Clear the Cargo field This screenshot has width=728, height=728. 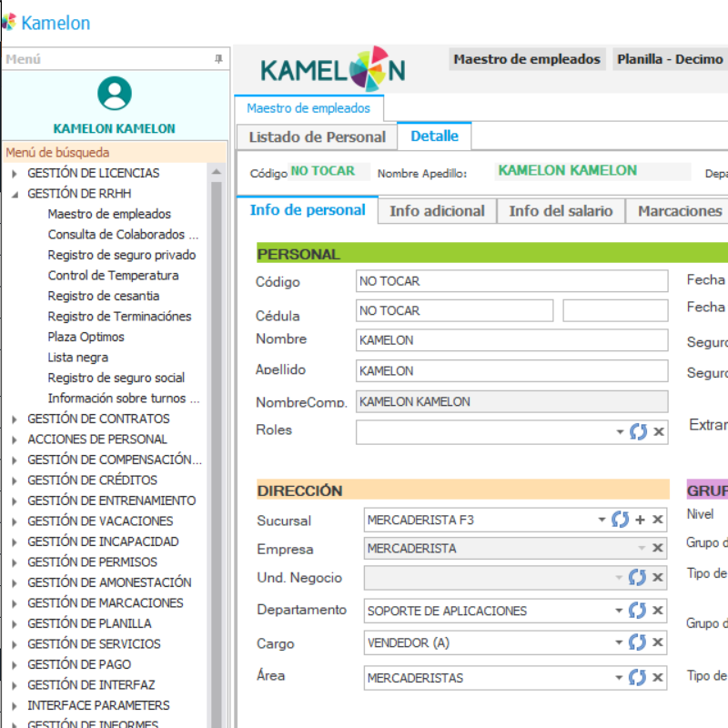[657, 642]
